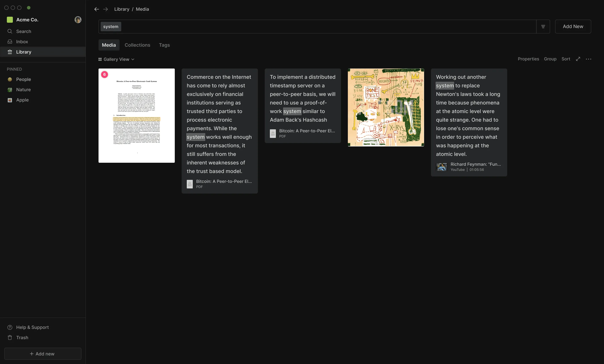Click the Gallery View grid icon
The image size is (604, 364).
tap(100, 59)
